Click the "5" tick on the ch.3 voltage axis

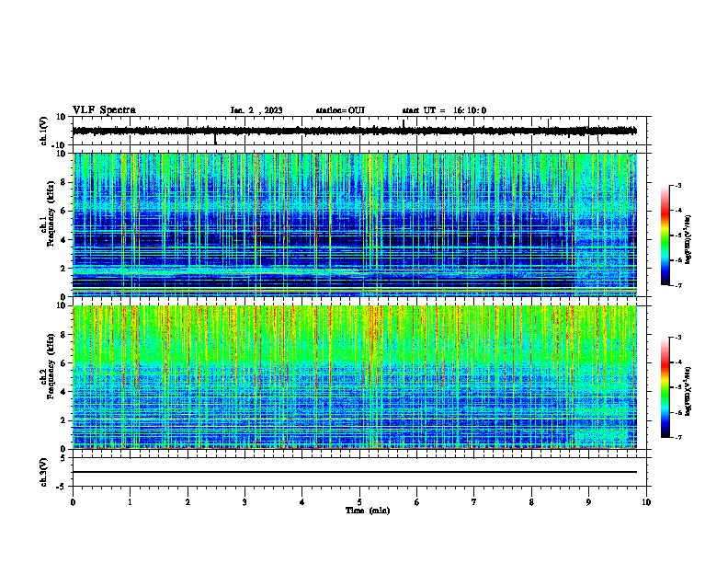click(63, 458)
